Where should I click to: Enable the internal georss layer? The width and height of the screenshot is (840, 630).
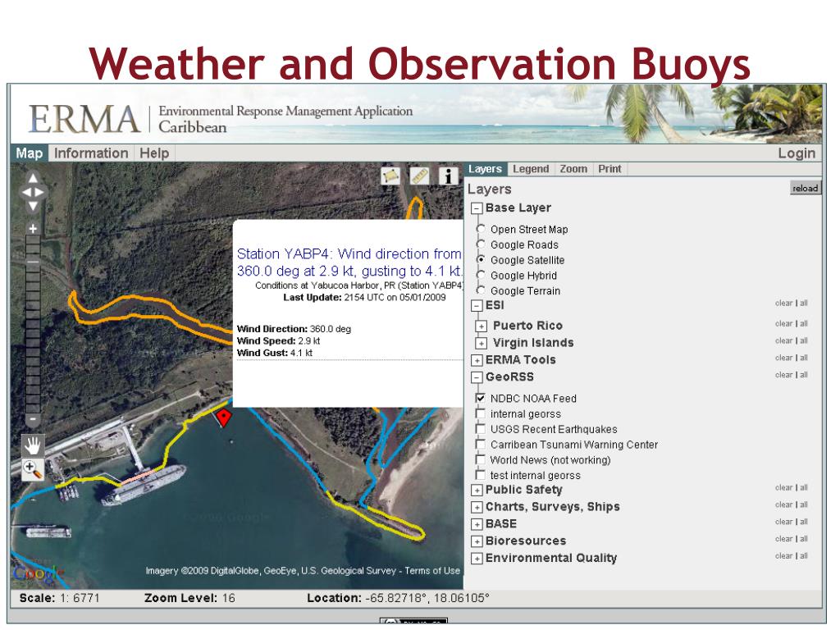[x=481, y=413]
